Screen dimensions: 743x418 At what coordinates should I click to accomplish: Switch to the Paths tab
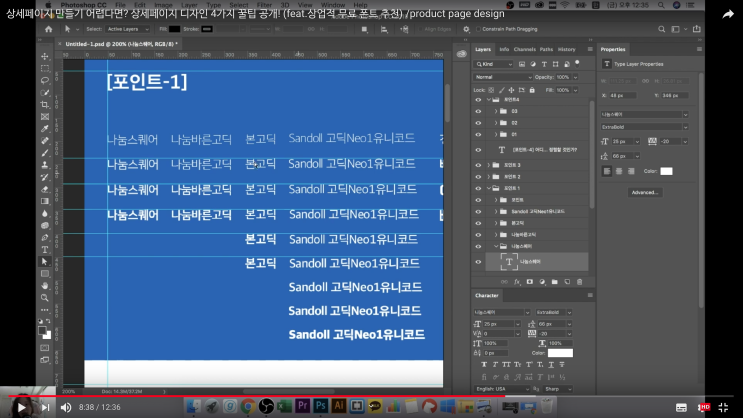546,49
